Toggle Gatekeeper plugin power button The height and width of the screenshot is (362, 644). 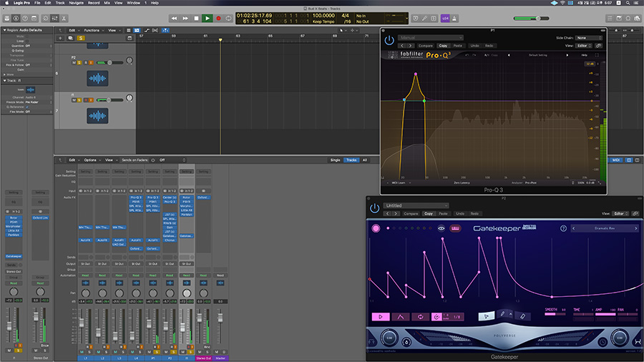[374, 208]
